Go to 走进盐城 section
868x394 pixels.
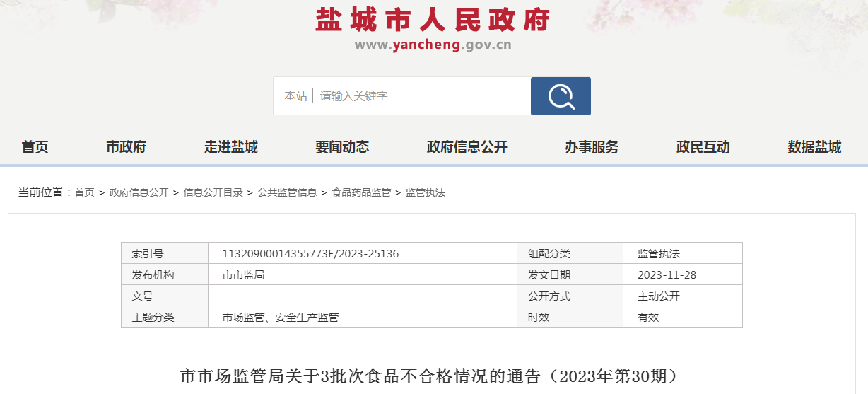231,147
